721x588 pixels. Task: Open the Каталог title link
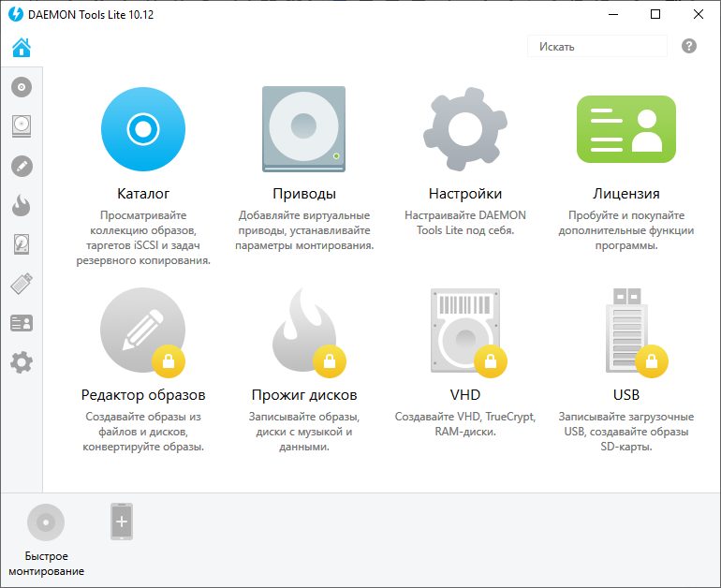point(143,194)
